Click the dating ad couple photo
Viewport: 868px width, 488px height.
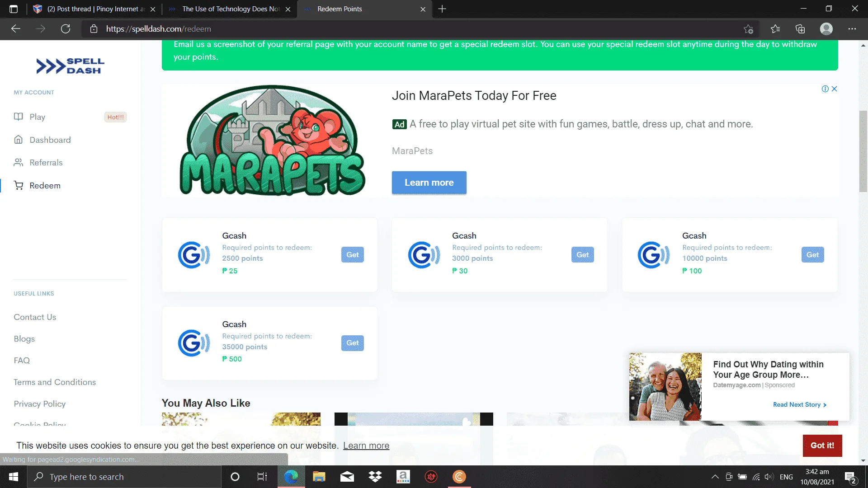(x=665, y=387)
